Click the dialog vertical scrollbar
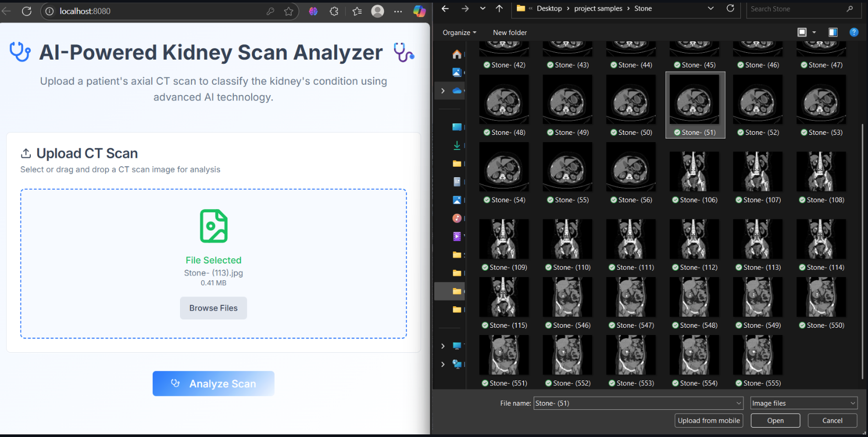The image size is (868, 437). 862,251
